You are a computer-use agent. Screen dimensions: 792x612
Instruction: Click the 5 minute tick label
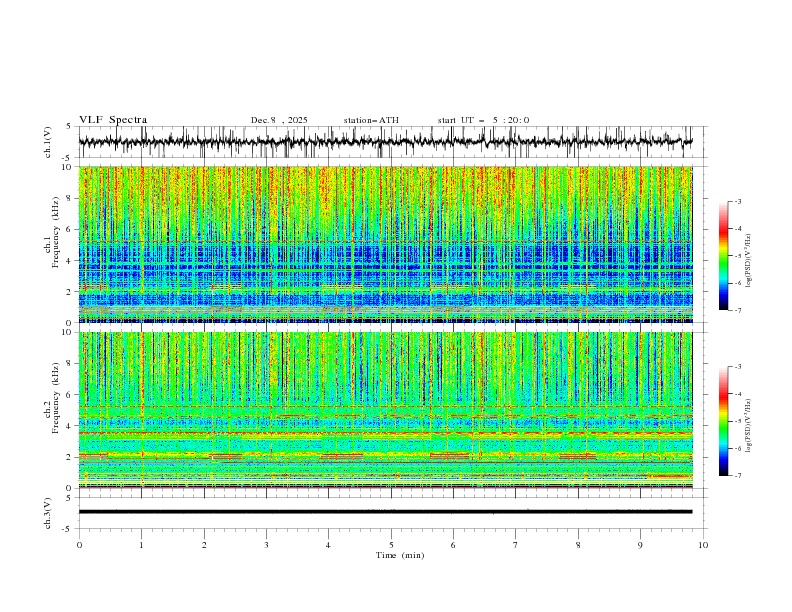tap(391, 545)
